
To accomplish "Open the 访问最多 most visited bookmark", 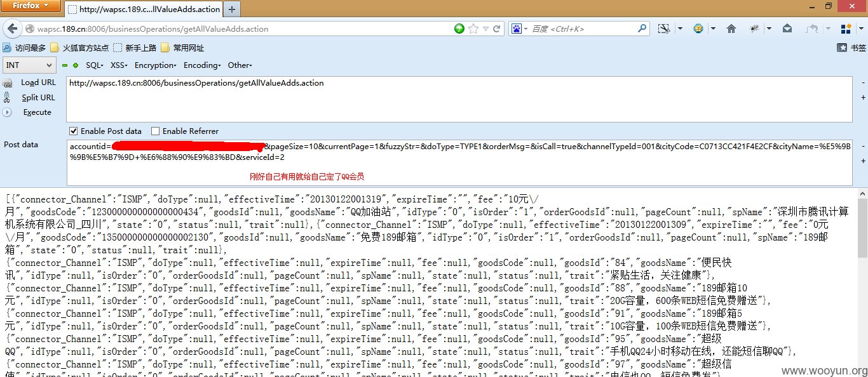I will 24,48.
